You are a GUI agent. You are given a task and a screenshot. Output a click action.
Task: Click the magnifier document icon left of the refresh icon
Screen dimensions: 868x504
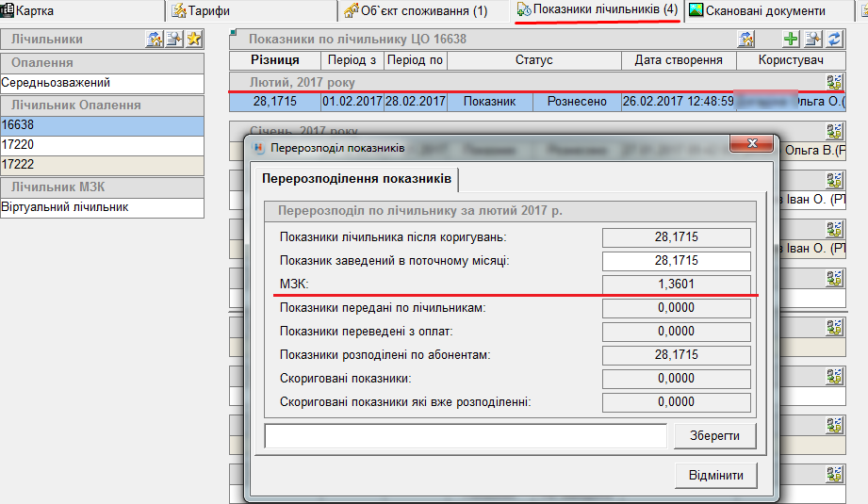(812, 39)
